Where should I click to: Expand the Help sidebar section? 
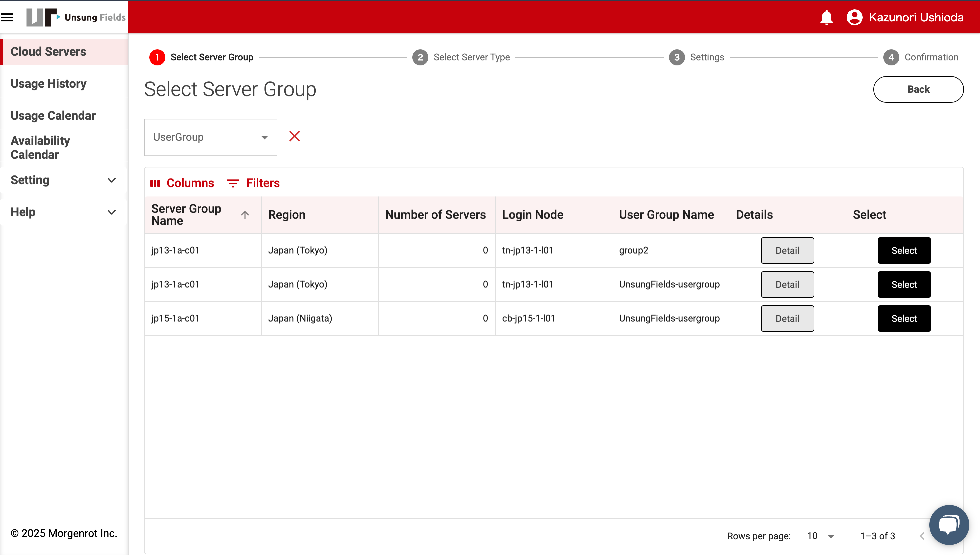[x=63, y=212]
